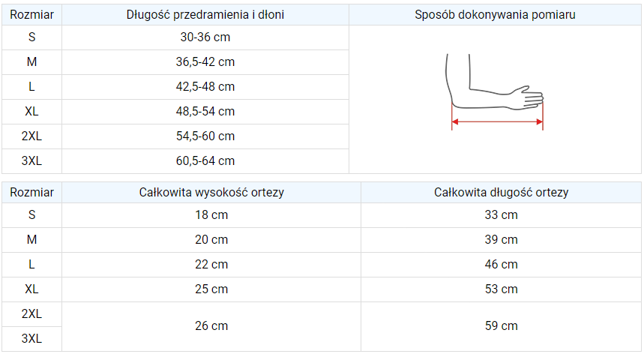Click the "36,5-42 cm" forearm length cell
The image size is (644, 354).
pyautogui.click(x=205, y=62)
